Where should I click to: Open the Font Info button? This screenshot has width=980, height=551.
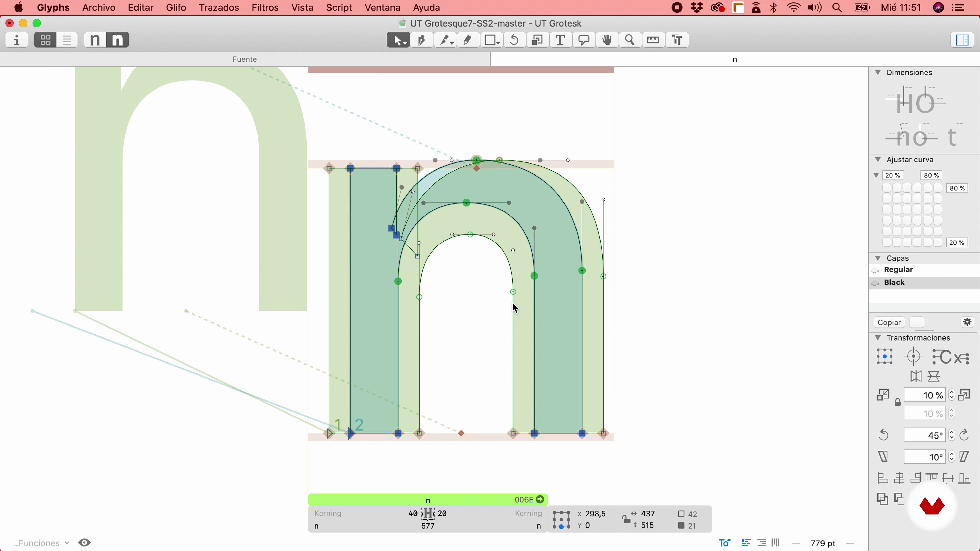17,40
